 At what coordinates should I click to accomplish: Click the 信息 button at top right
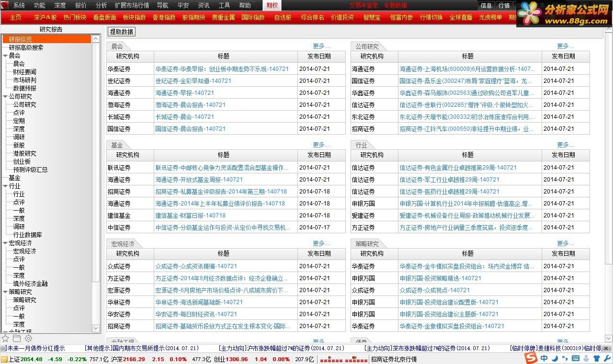(486, 6)
